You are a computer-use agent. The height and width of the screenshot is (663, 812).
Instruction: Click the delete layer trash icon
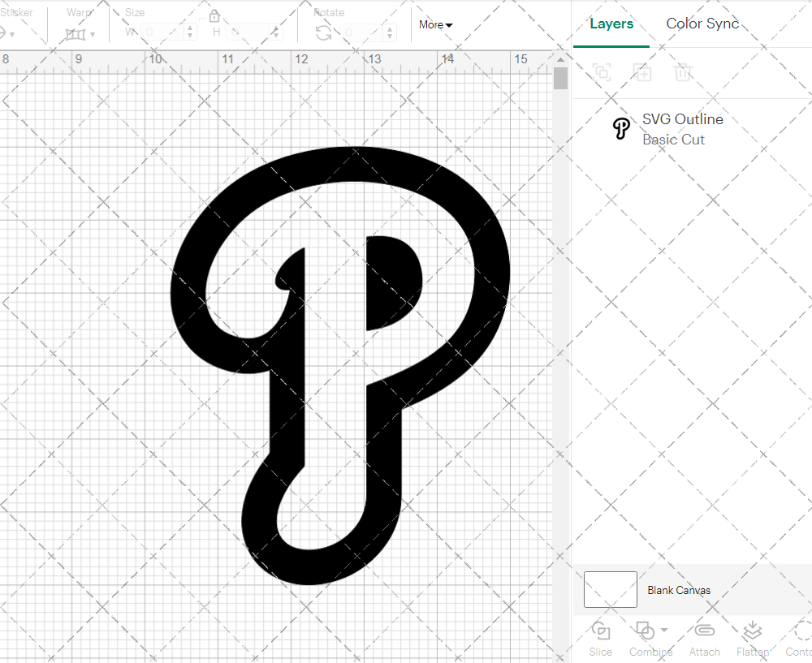pyautogui.click(x=683, y=72)
